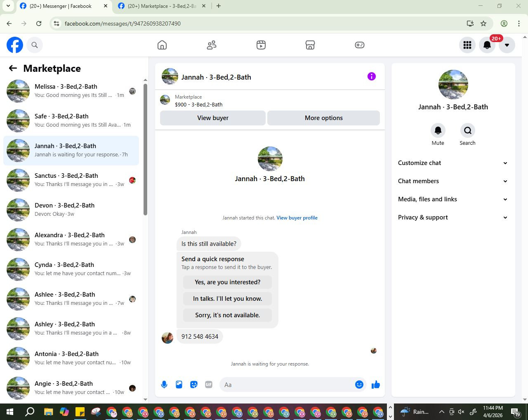This screenshot has height=420, width=528.
Task: Send quick response Sorry, it's not available.
Action: (x=227, y=315)
